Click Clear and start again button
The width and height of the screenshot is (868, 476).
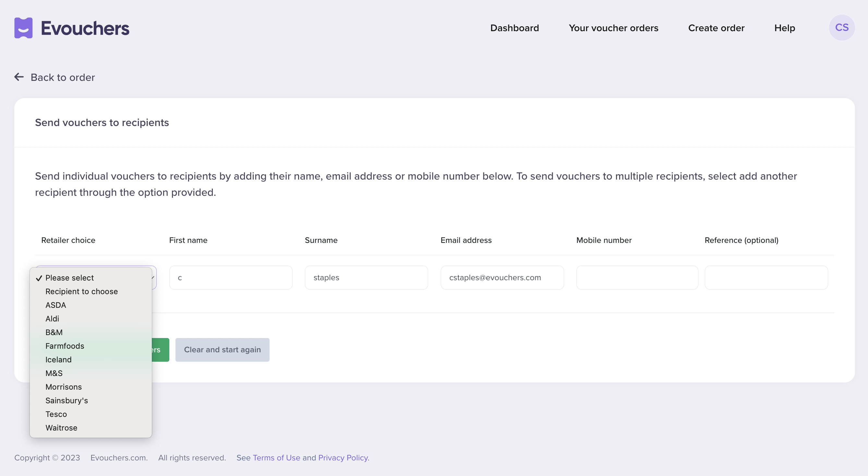[223, 350]
